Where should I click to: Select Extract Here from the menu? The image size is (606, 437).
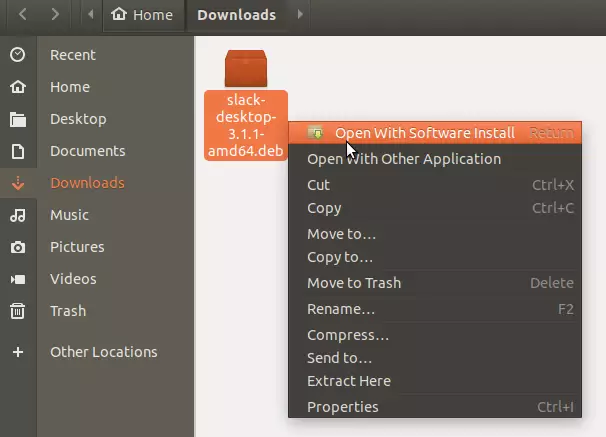pos(435,381)
